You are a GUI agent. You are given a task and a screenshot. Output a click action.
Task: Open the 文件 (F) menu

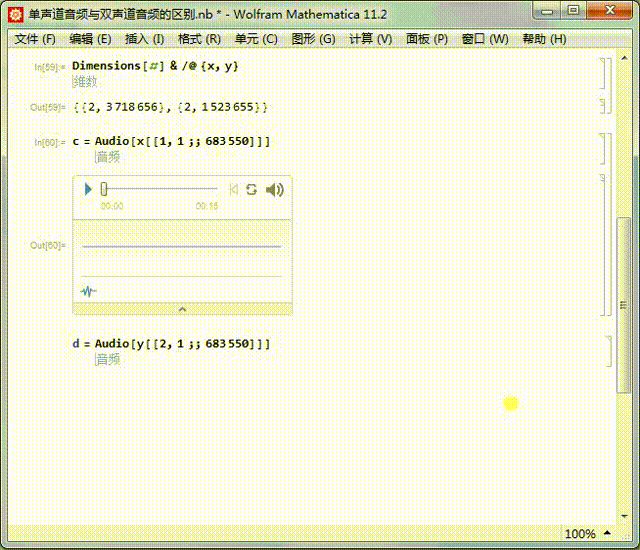[x=35, y=39]
